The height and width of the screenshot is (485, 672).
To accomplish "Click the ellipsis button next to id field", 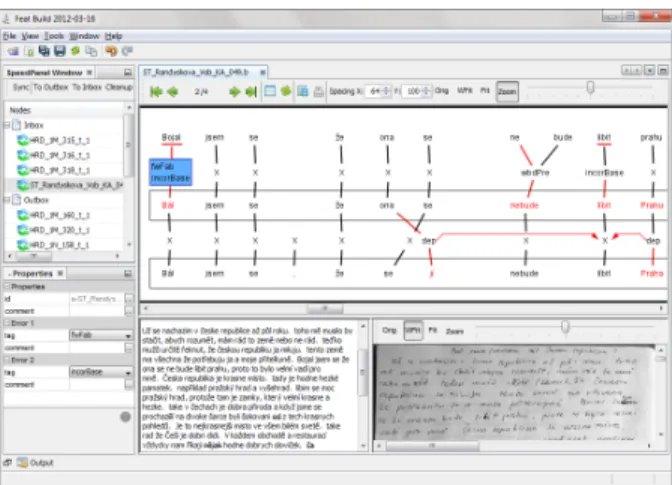I will click(x=129, y=298).
